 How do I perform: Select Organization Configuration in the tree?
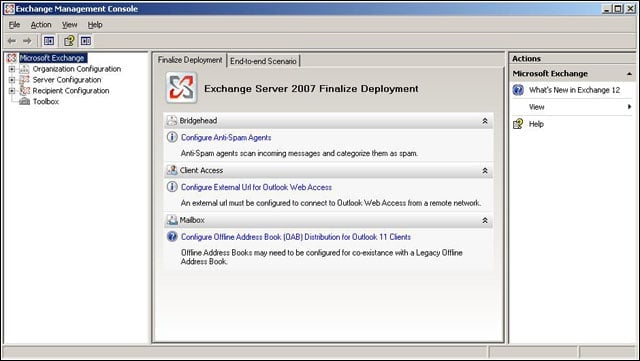tap(77, 69)
